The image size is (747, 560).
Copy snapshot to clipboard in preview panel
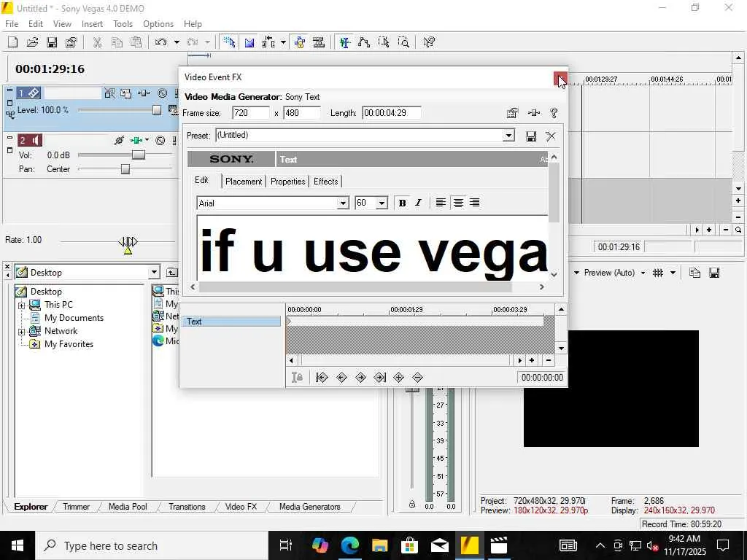tap(694, 273)
